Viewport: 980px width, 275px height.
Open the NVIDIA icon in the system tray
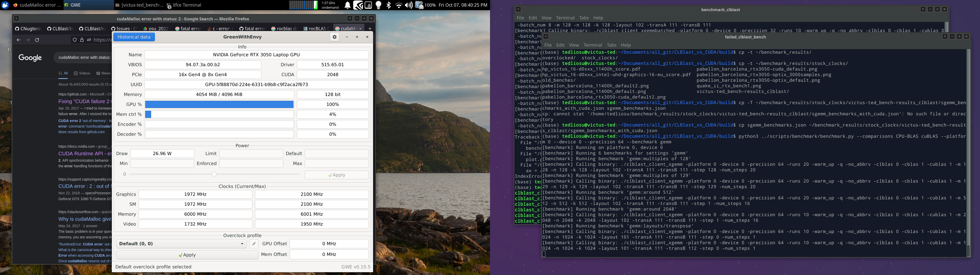click(x=358, y=5)
